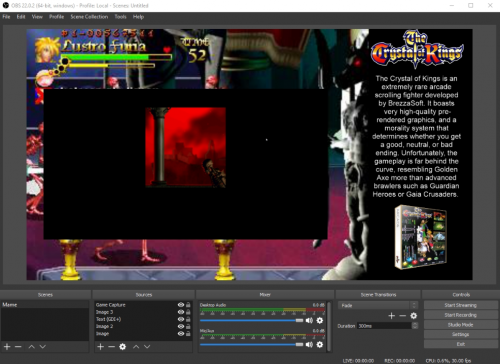Open the Scene Collection menu
Image resolution: width=500 pixels, height=364 pixels.
coord(89,17)
